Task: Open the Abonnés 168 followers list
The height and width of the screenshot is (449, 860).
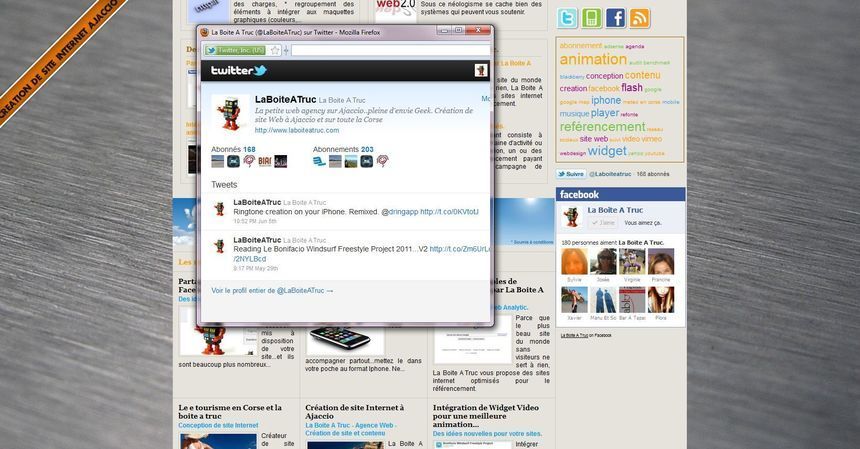Action: 233,149
